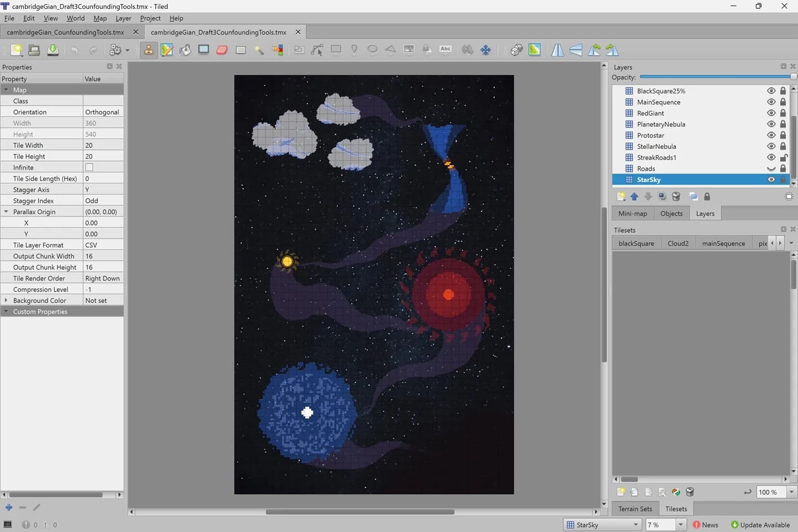Select the Eraser tool
Image resolution: width=798 pixels, height=532 pixels.
222,50
